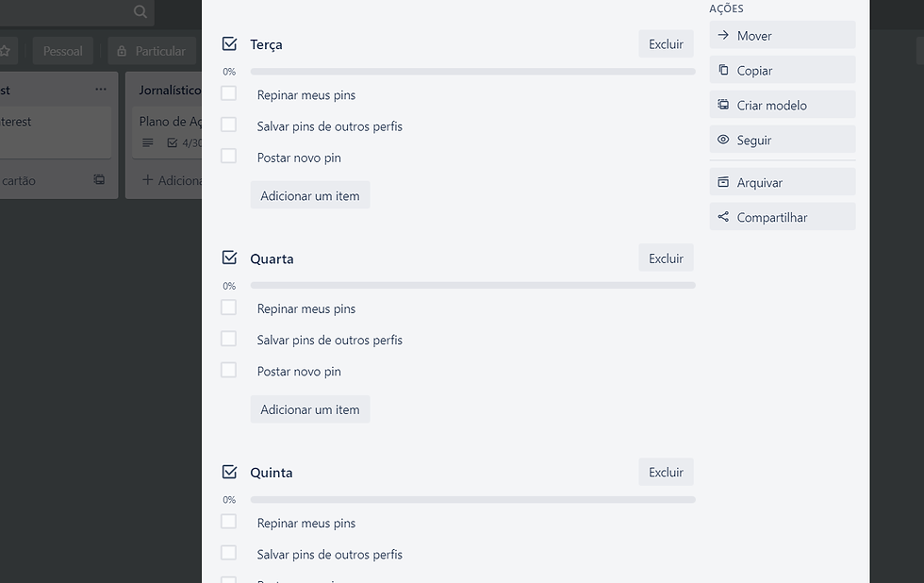
Task: Click the Arquivar archive box icon
Action: coord(723,182)
